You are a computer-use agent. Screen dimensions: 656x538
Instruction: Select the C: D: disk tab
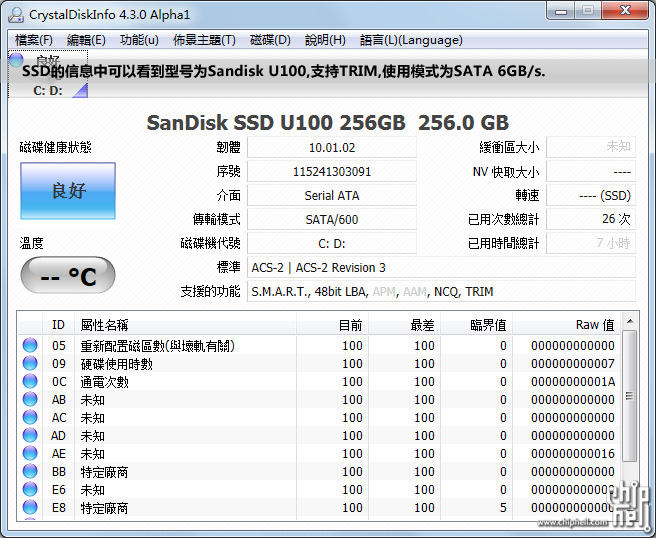click(48, 74)
